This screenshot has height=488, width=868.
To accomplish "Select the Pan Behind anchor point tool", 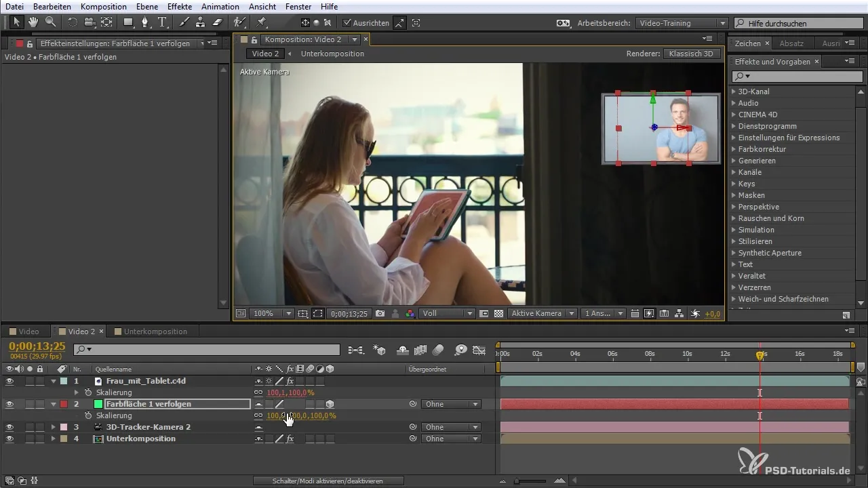I will pos(106,22).
